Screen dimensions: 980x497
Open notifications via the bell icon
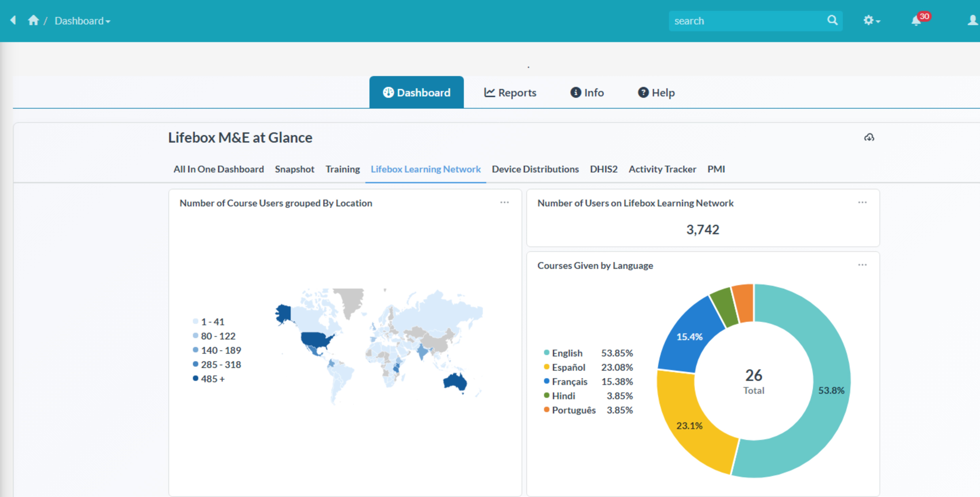point(917,21)
